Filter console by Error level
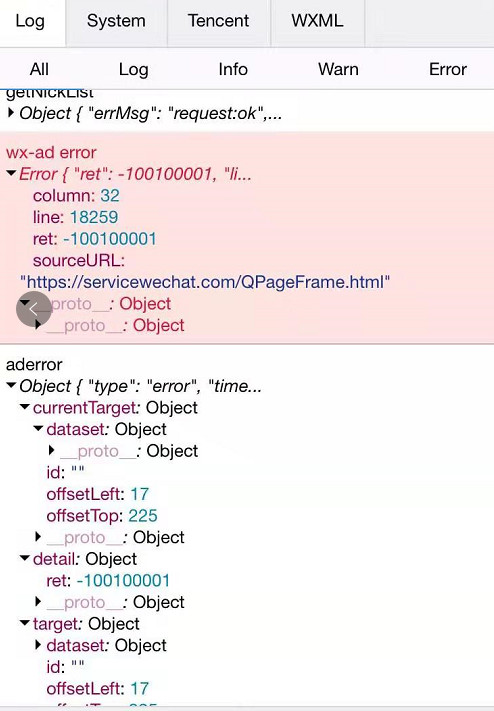Viewport: 494px width, 711px height. click(x=448, y=69)
